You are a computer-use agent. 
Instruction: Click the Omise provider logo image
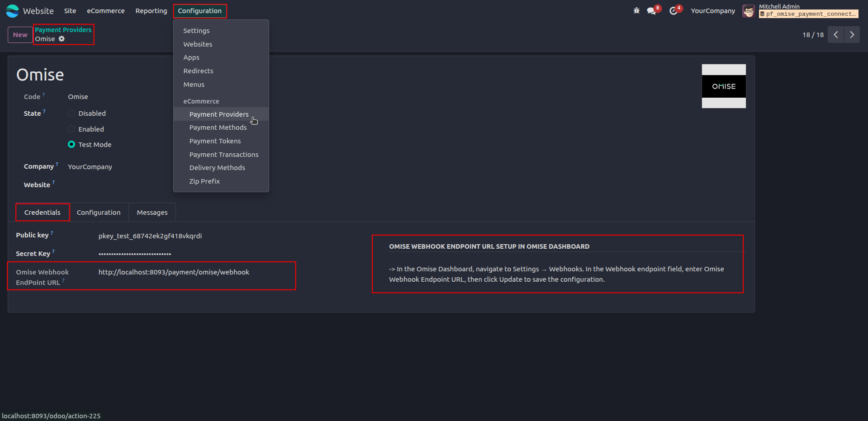click(x=724, y=86)
